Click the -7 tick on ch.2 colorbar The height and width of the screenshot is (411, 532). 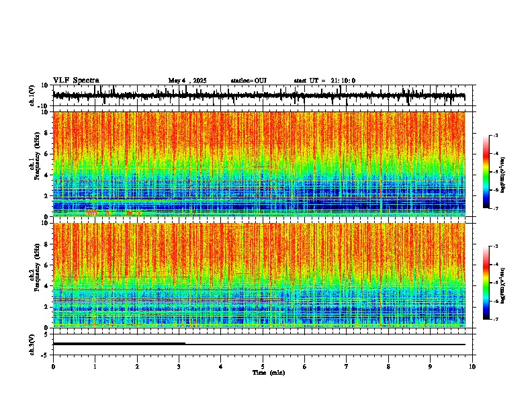coord(495,319)
